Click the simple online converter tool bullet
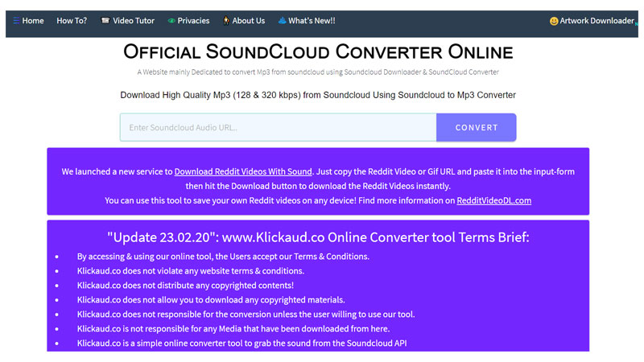Viewport: 644px width, 362px height. pos(242,343)
